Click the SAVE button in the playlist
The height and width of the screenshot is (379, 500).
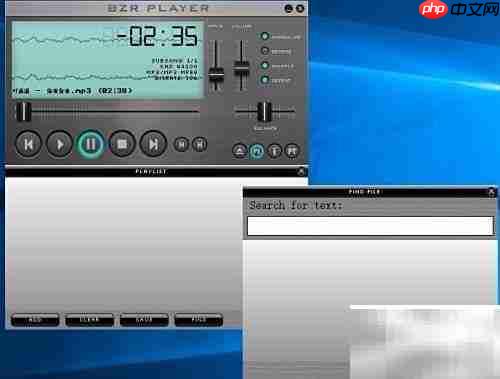[144, 320]
